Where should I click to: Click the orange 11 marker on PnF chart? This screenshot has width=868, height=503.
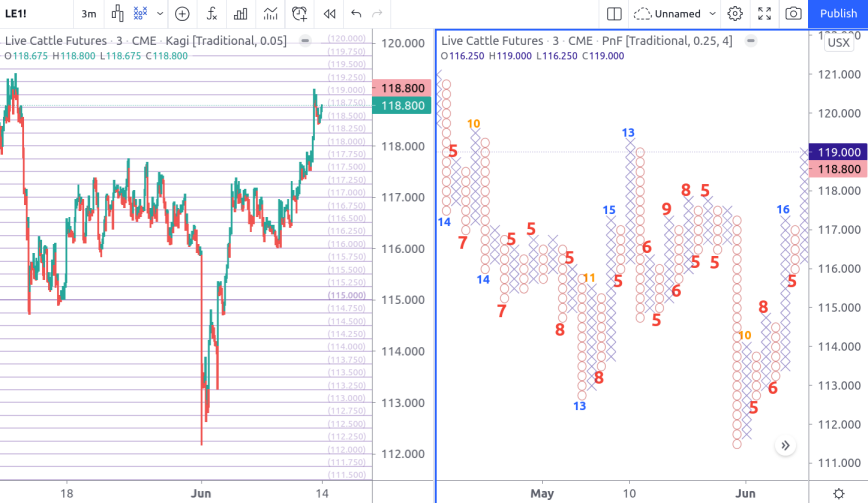click(x=589, y=278)
